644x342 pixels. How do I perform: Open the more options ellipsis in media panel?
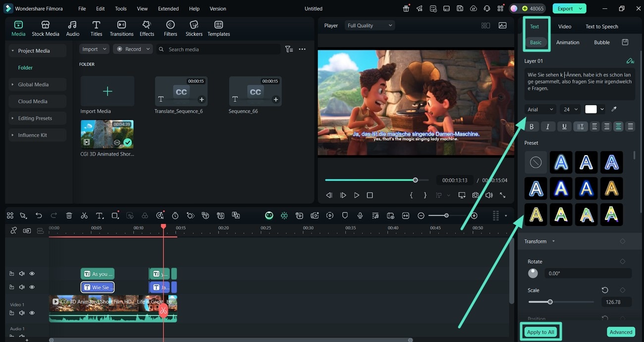coord(302,49)
